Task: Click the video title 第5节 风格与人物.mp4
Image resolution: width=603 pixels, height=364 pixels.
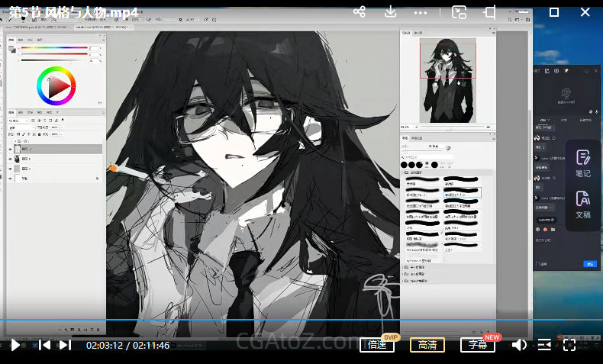Action: [73, 12]
